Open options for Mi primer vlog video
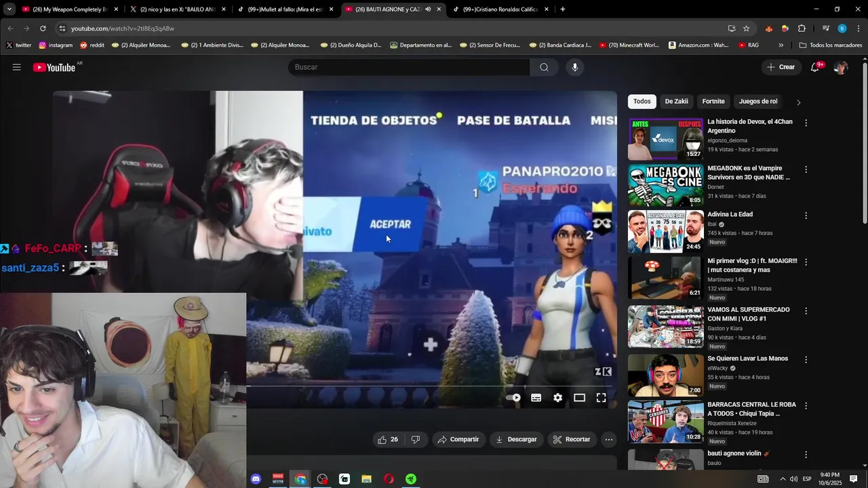This screenshot has height=488, width=868. pos(806,262)
